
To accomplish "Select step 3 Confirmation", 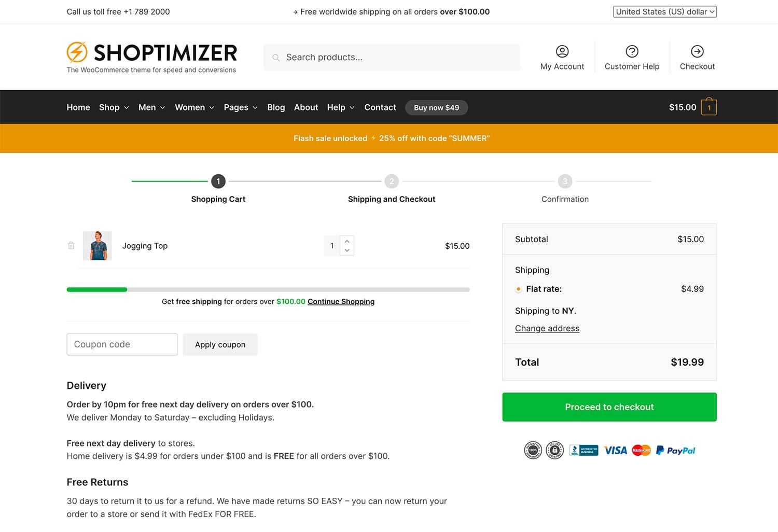I will click(x=565, y=181).
